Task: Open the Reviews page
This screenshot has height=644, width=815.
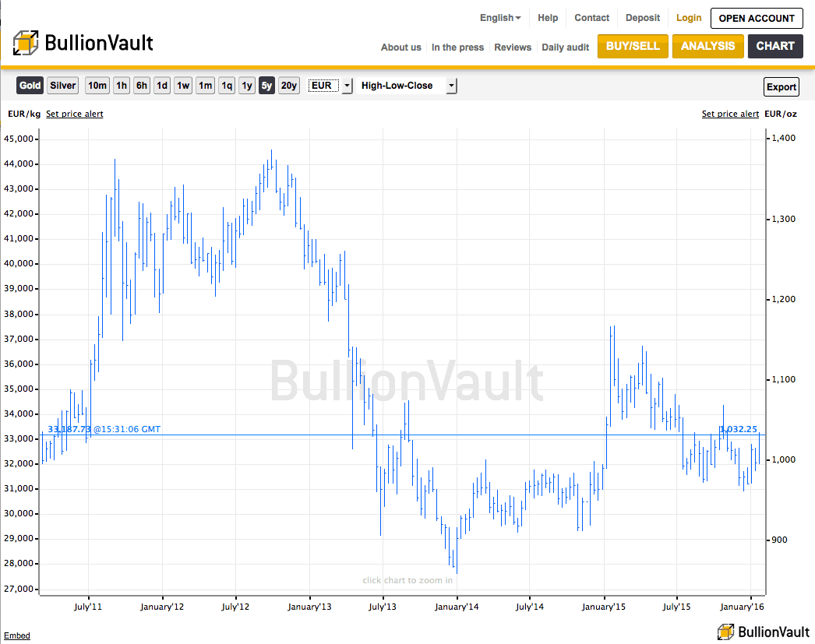Action: coord(513,48)
